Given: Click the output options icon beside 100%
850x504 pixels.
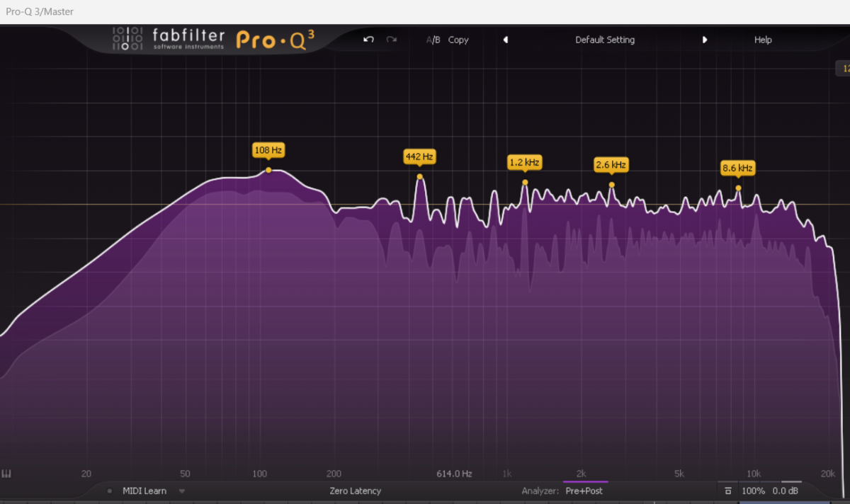Looking at the screenshot, I should pos(727,491).
